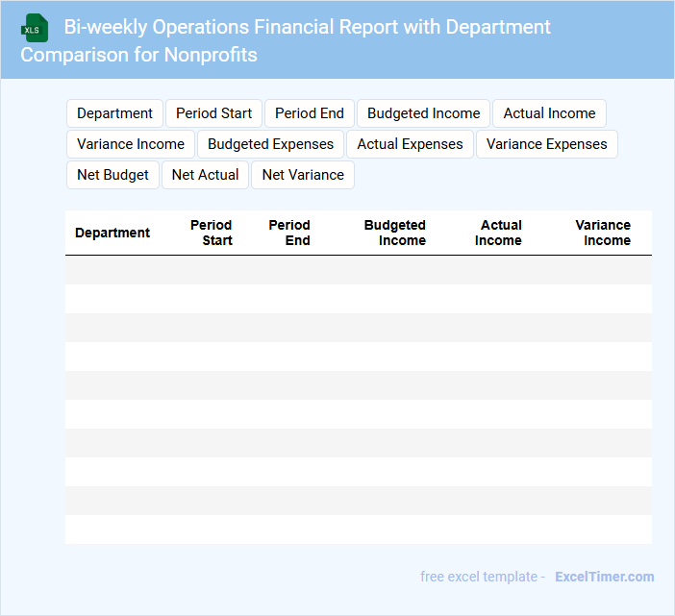Pick the Actual Expenses tag
The height and width of the screenshot is (616, 675).
[x=410, y=144]
